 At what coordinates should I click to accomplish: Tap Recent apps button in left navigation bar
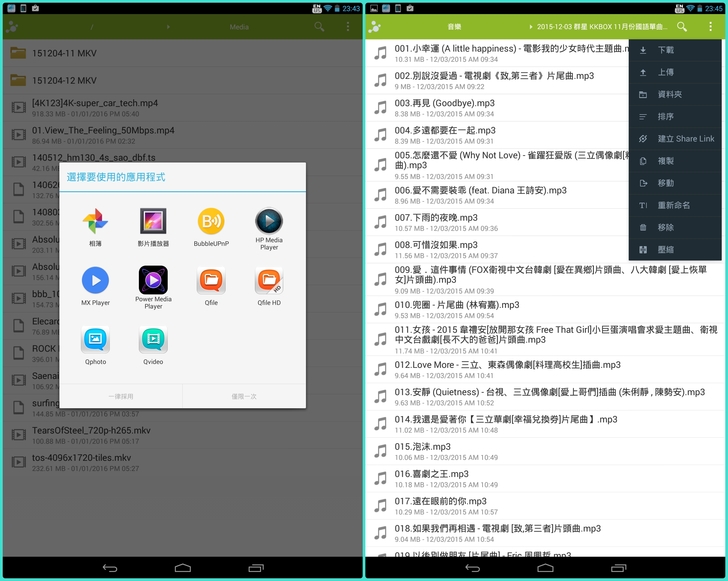coord(256,568)
